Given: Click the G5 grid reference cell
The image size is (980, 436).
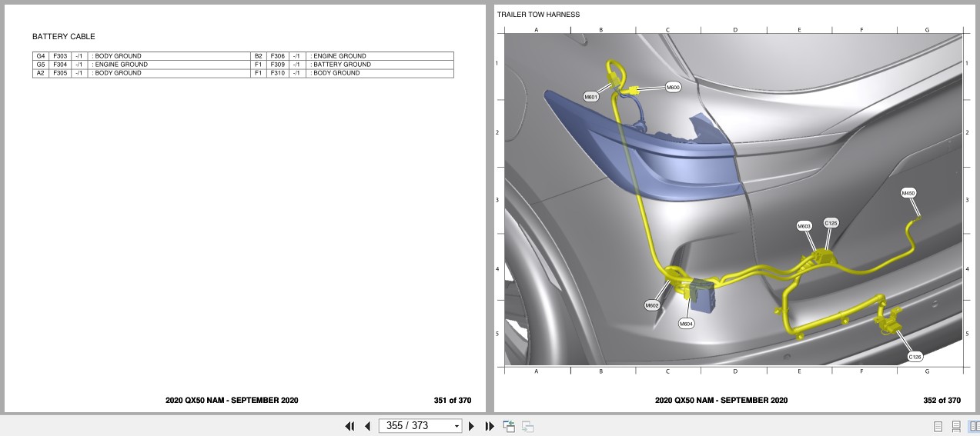Looking at the screenshot, I should pos(41,65).
